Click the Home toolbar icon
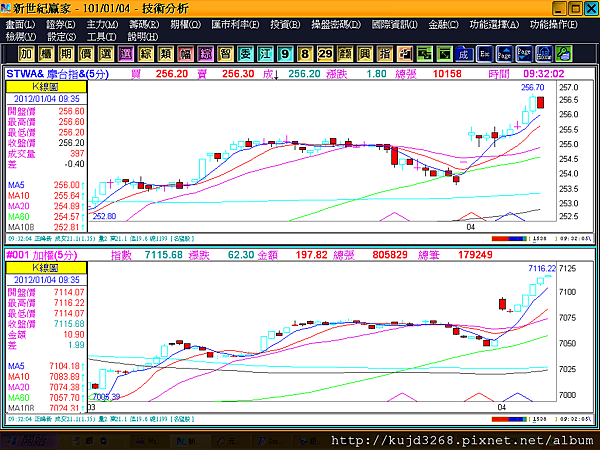Viewport: 600px width, 450px height. pyautogui.click(x=544, y=54)
